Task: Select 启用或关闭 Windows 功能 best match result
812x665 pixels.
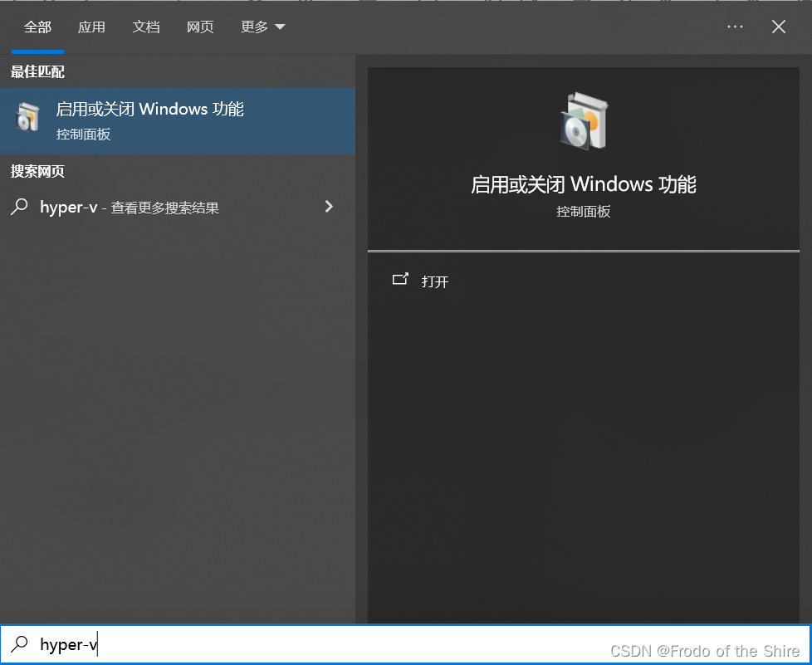Action: [178, 120]
